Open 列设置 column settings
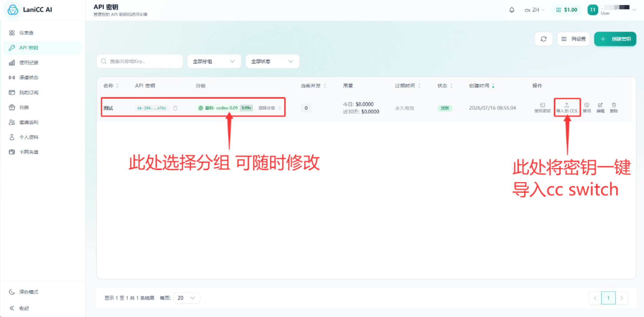 pos(573,39)
